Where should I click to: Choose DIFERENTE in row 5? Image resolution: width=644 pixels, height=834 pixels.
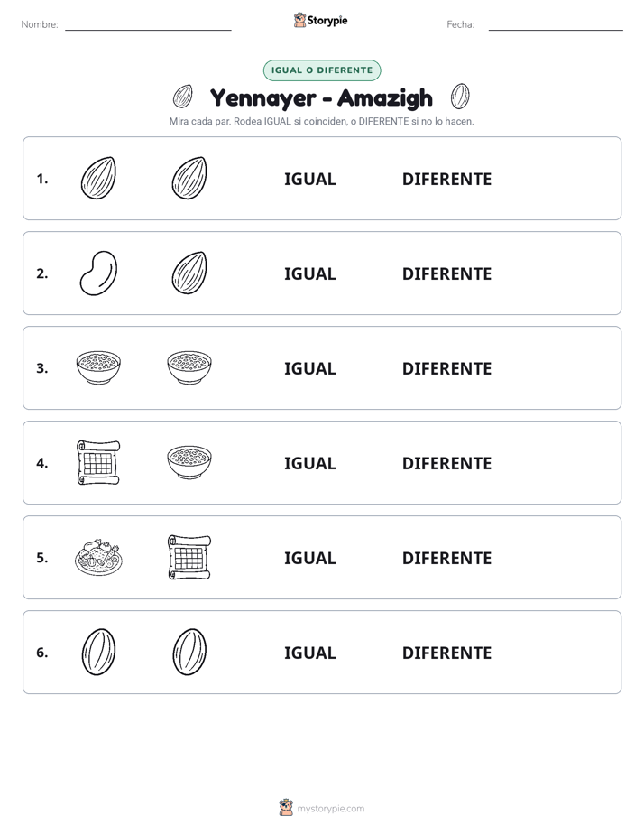[446, 558]
